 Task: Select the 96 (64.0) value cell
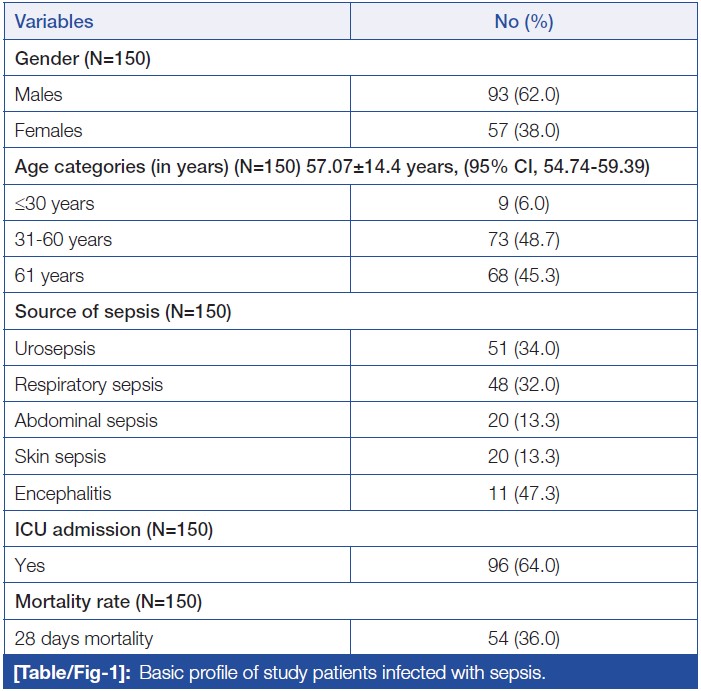(x=523, y=565)
